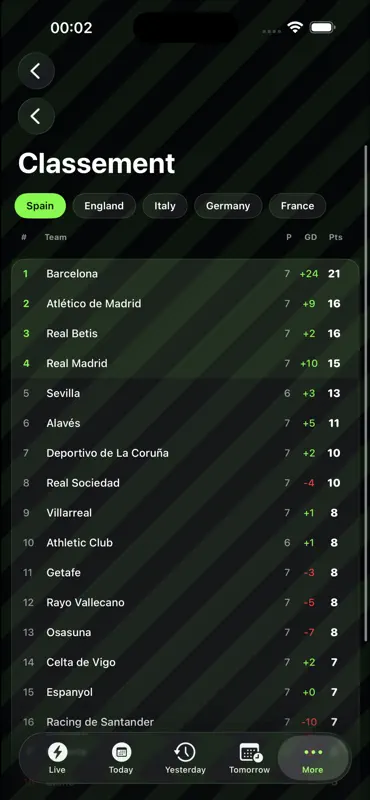
Task: Tap the second back arrow button
Action: tap(36, 116)
